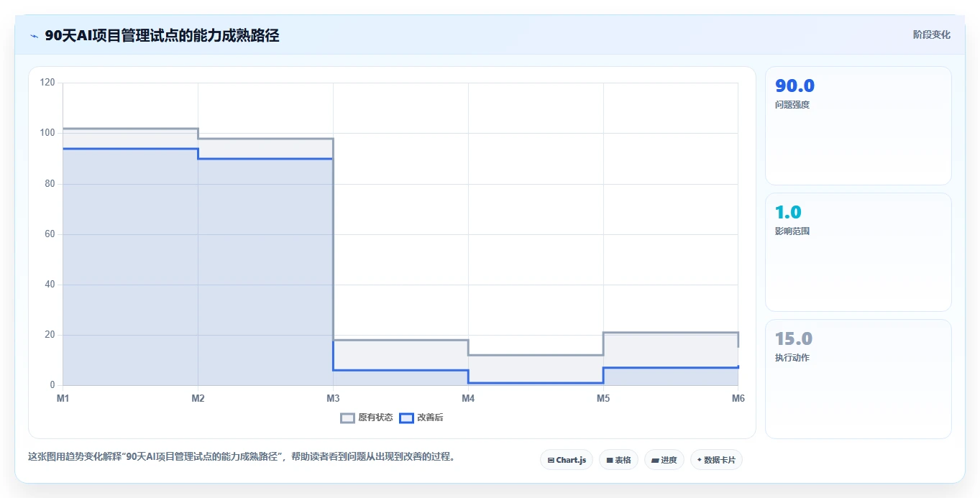Click the M3 x-axis label
Viewport: 980px width, 498px height.
tap(333, 398)
